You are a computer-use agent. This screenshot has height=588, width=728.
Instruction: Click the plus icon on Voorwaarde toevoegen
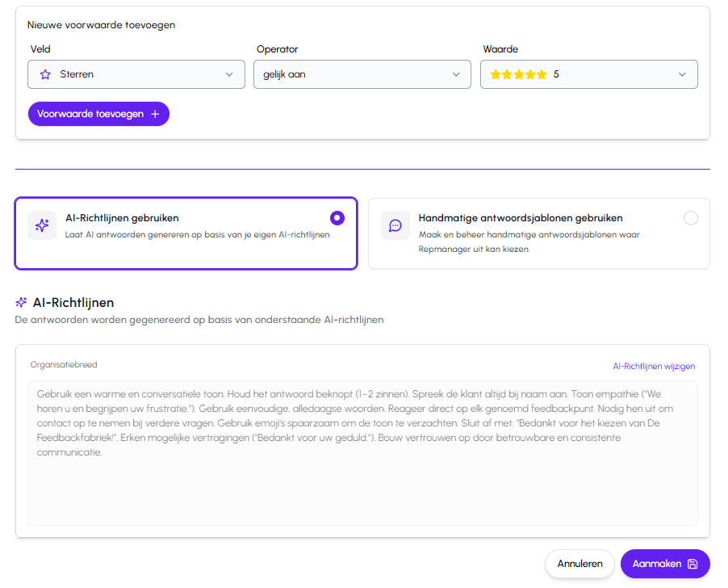click(x=155, y=114)
